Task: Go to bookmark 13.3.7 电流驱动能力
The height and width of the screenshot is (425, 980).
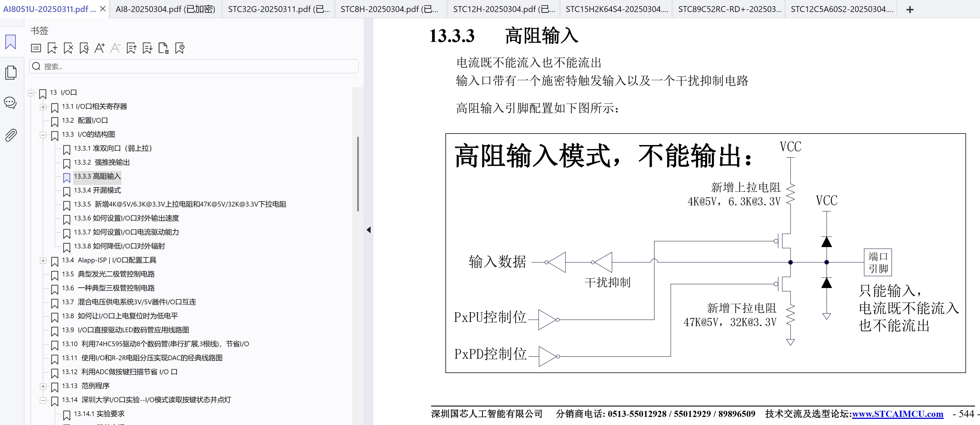Action: (126, 232)
